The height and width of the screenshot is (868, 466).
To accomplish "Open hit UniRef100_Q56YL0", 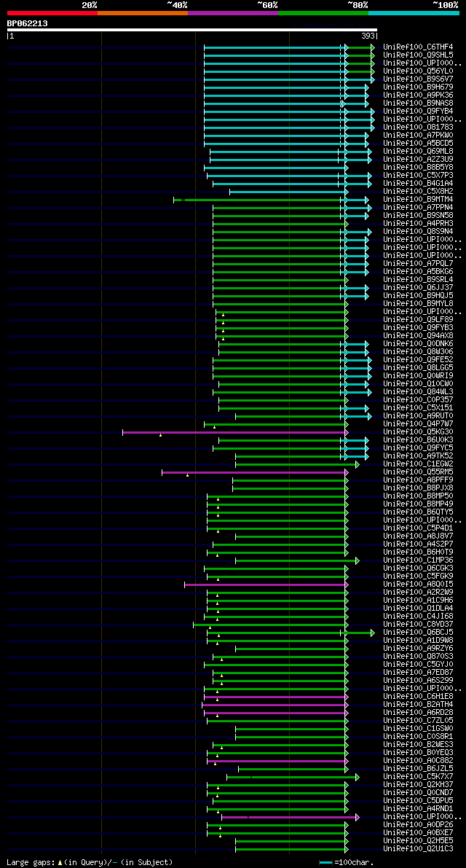I will point(418,71).
